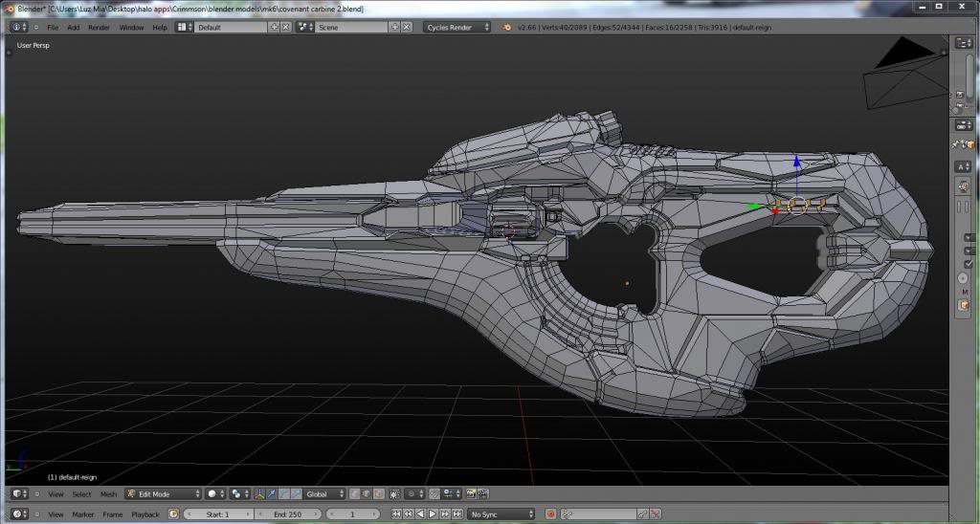Open the Help menu
The width and height of the screenshot is (980, 524).
pyautogui.click(x=160, y=28)
